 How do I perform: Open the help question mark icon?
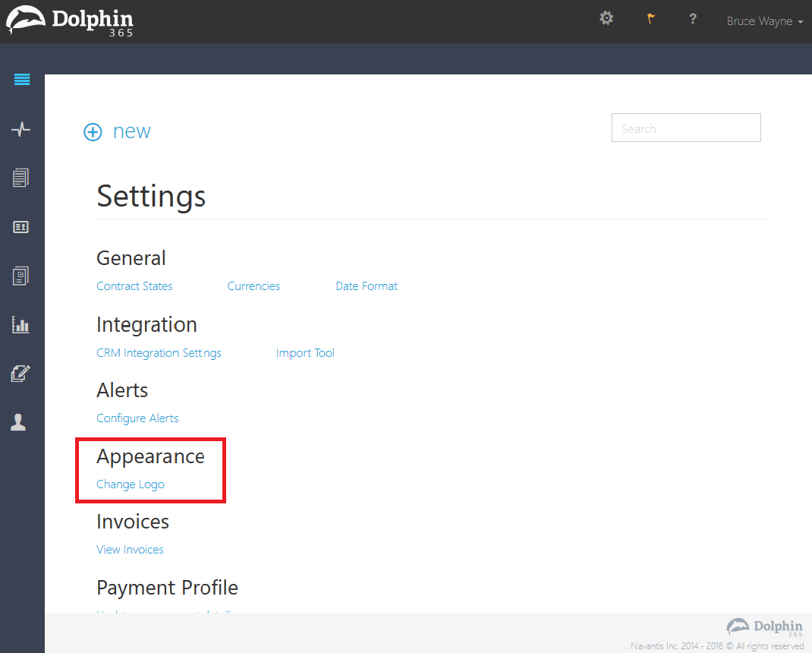pyautogui.click(x=693, y=19)
